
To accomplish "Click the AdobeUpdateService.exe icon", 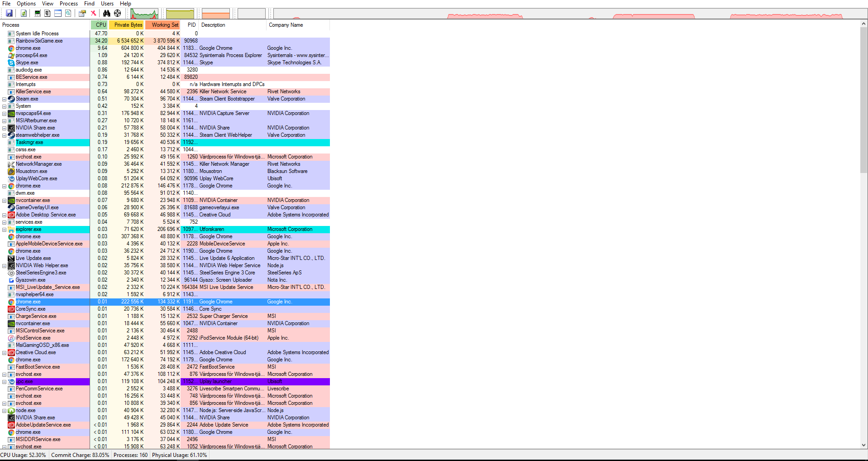I will click(11, 425).
